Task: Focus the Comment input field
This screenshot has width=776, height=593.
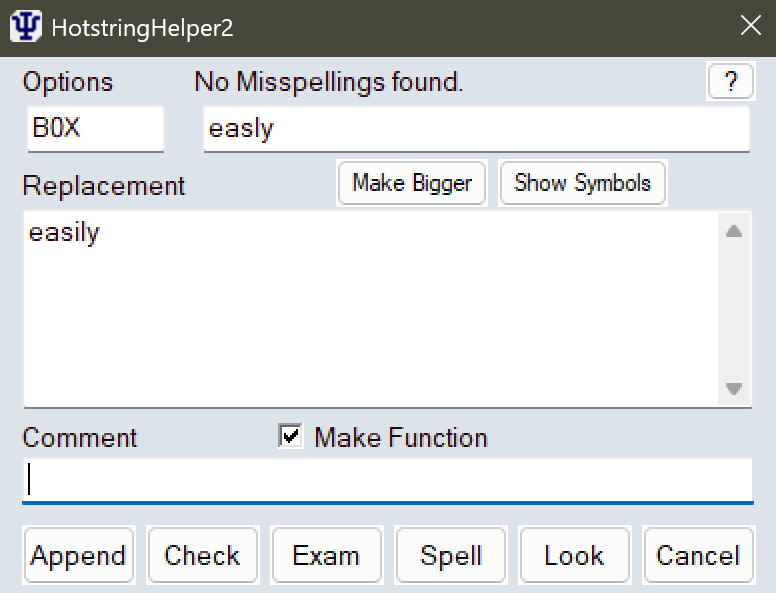Action: tap(388, 480)
